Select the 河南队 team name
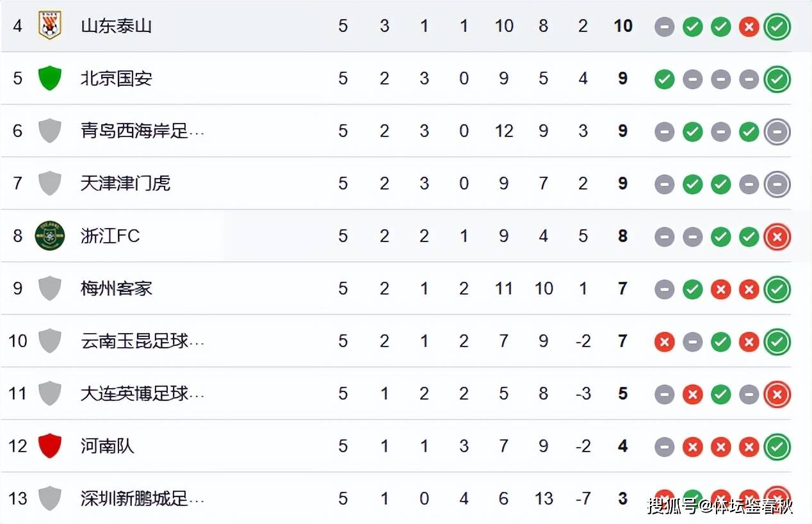The height and width of the screenshot is (524, 812). point(107,446)
